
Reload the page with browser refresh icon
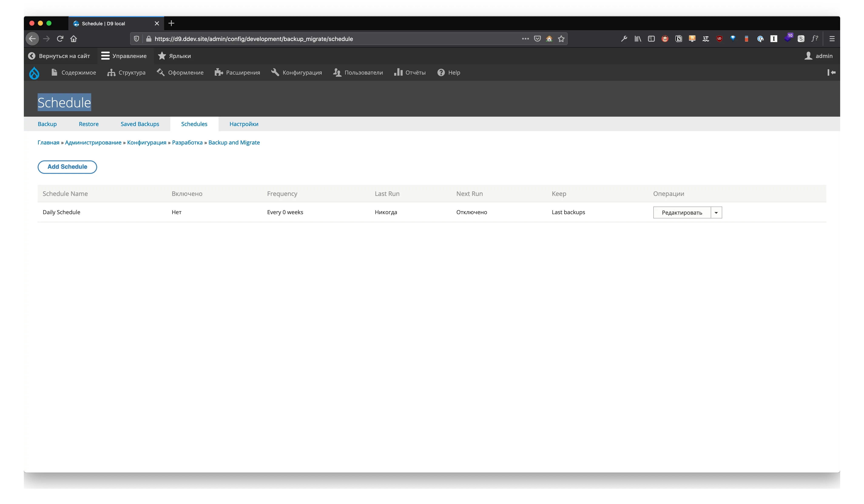[60, 39]
